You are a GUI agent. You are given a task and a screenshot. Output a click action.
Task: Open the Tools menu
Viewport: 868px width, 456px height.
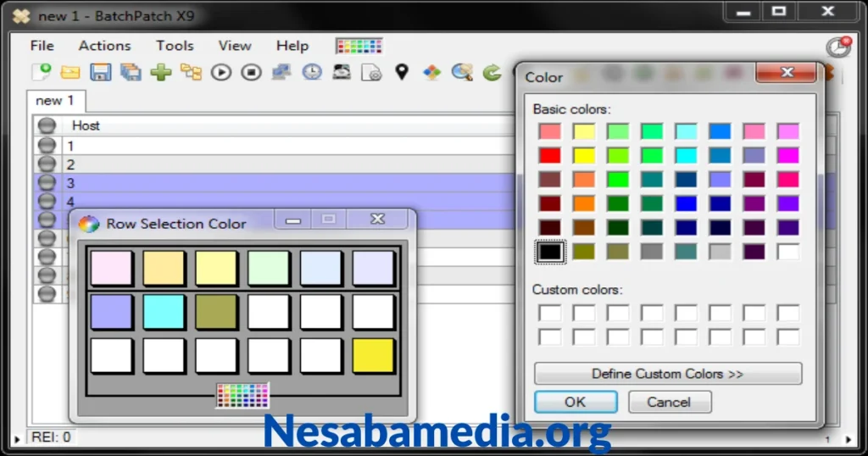tap(175, 46)
